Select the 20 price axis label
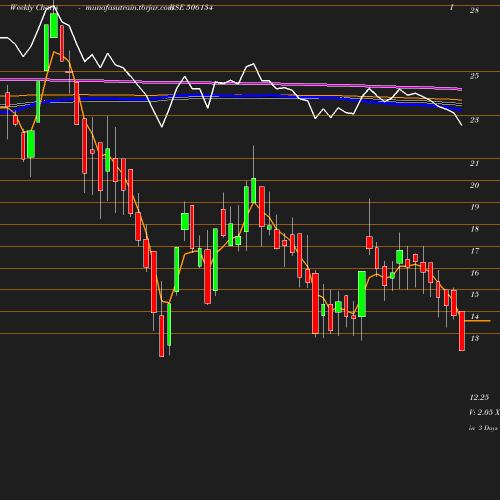 (474, 185)
